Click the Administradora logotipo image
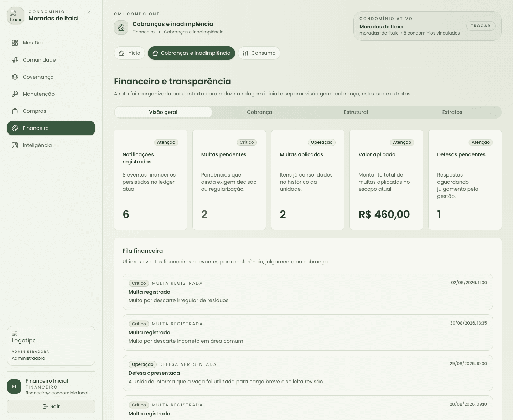 tap(23, 337)
